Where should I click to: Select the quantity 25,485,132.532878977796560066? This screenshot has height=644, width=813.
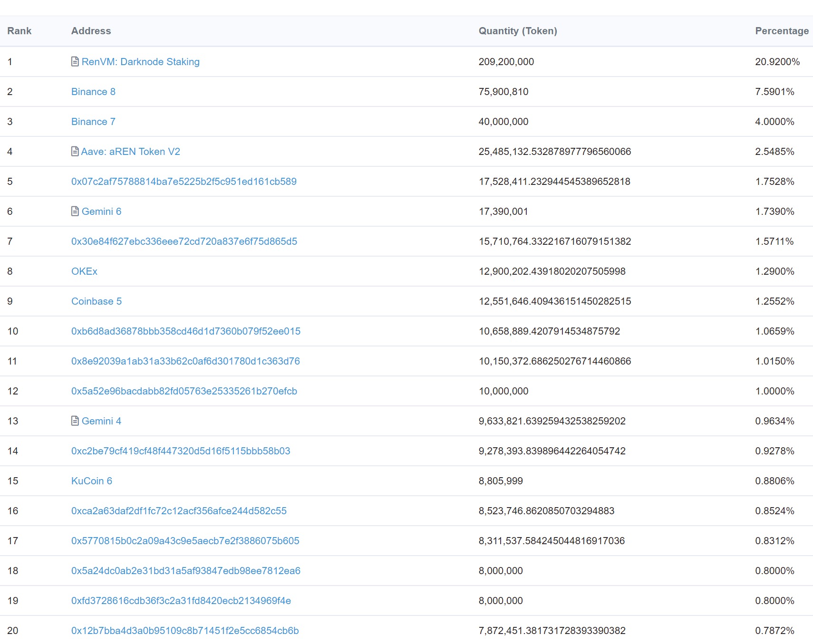coord(555,152)
